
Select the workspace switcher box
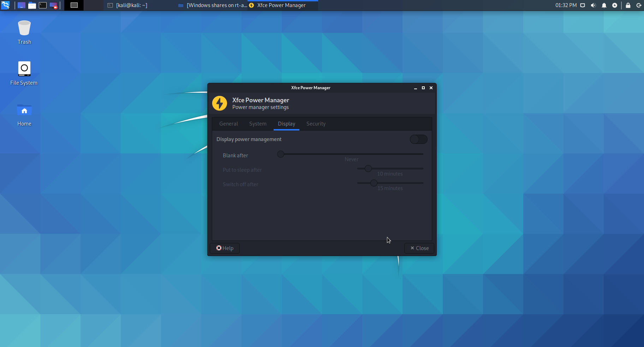click(74, 5)
